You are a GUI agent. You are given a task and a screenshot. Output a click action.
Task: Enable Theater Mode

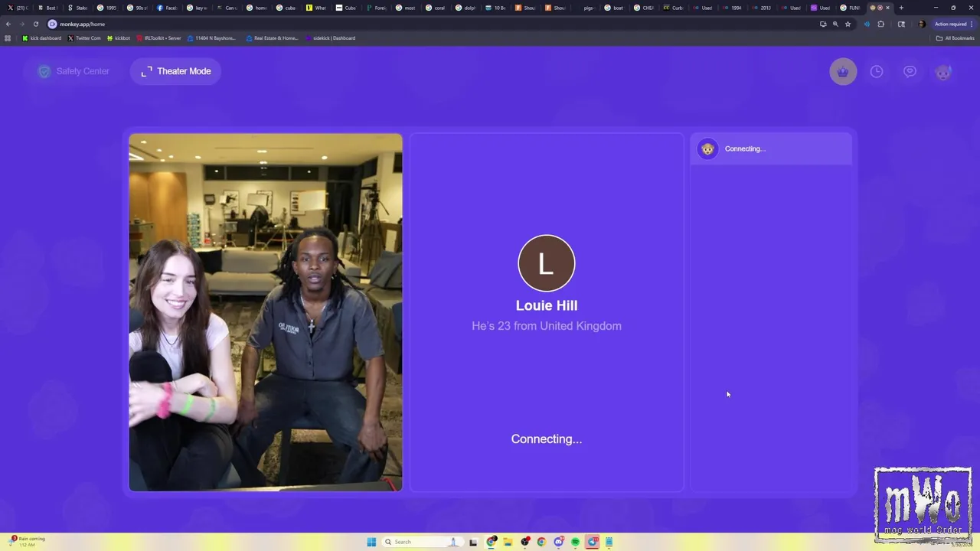175,71
